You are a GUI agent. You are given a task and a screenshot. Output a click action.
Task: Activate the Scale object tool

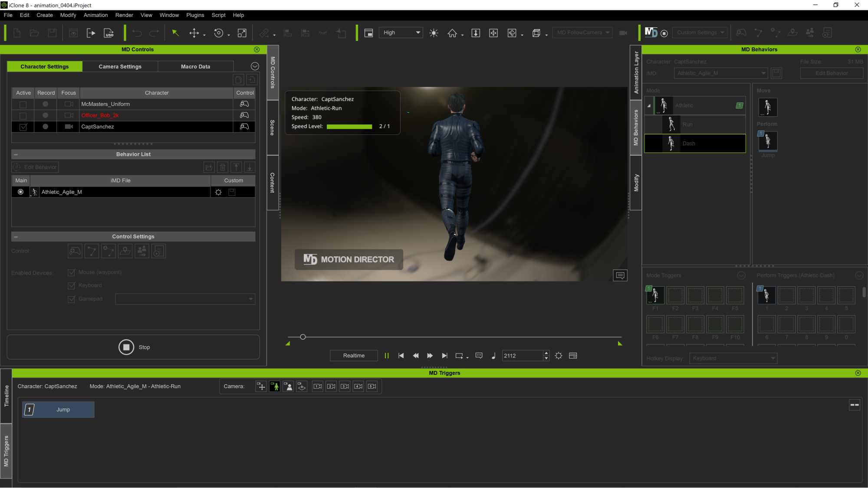[242, 33]
